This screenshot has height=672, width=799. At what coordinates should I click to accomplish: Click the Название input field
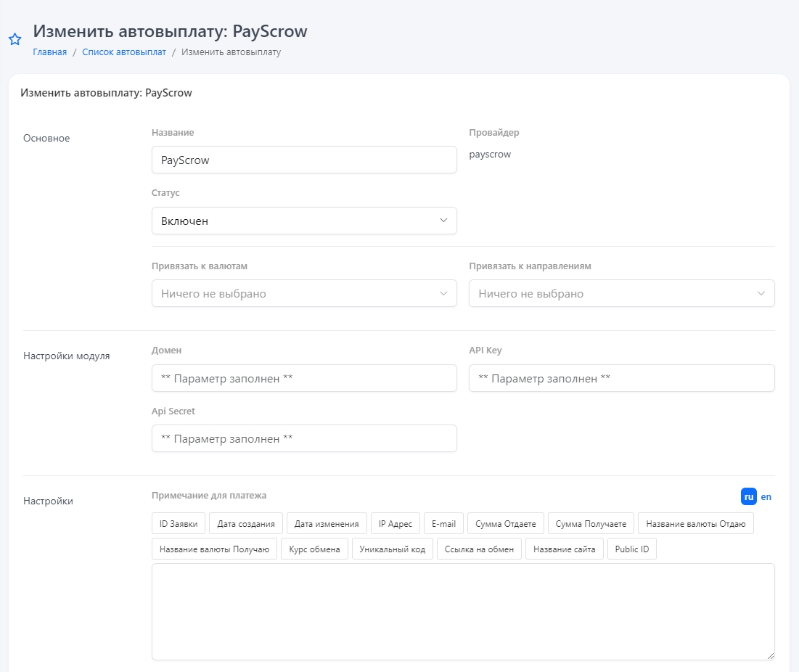(304, 160)
